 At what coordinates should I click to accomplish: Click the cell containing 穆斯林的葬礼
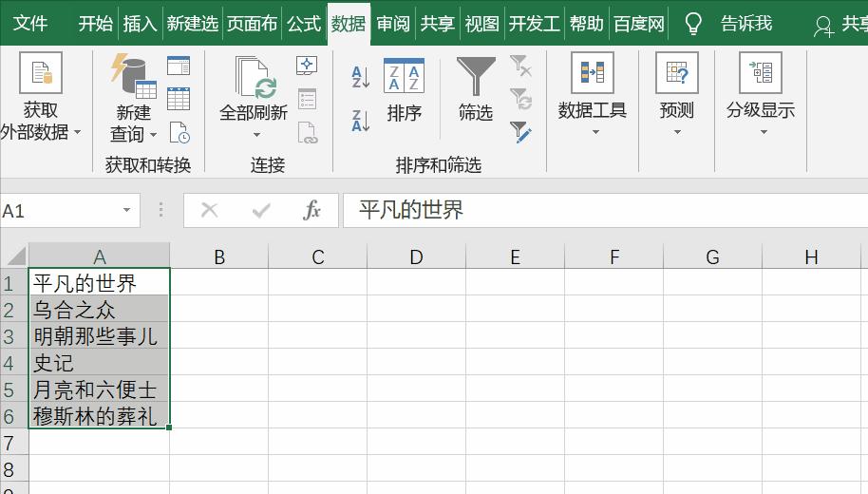pos(99,415)
